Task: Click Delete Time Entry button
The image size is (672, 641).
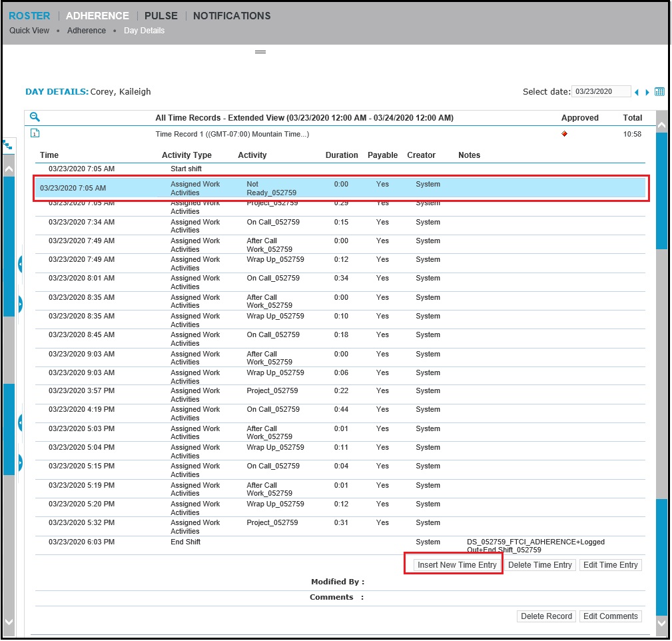Action: [539, 565]
